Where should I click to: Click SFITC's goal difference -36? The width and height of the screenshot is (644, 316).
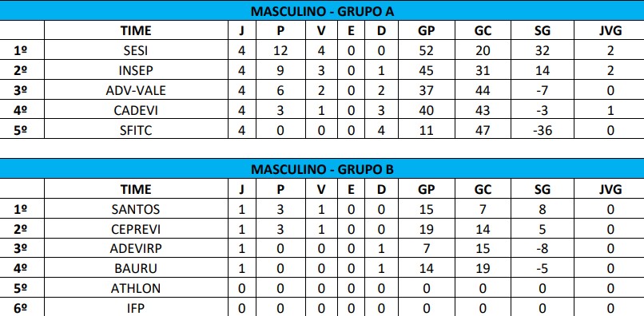tap(543, 130)
